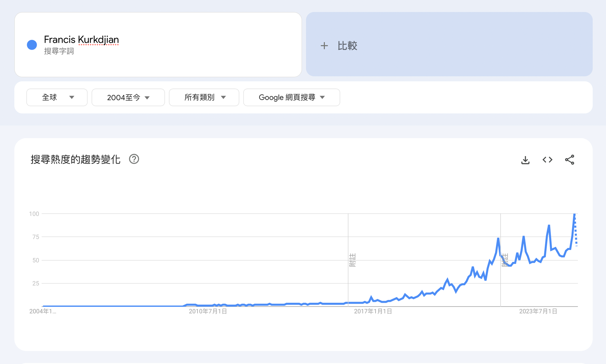The height and width of the screenshot is (364, 606).
Task: Open the help question mark icon
Action: pyautogui.click(x=134, y=159)
